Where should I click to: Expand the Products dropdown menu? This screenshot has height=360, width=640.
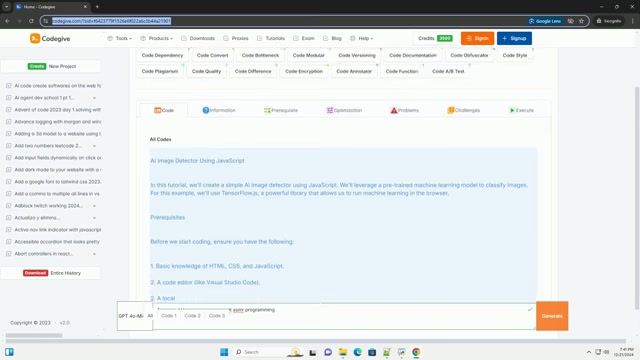pyautogui.click(x=156, y=38)
